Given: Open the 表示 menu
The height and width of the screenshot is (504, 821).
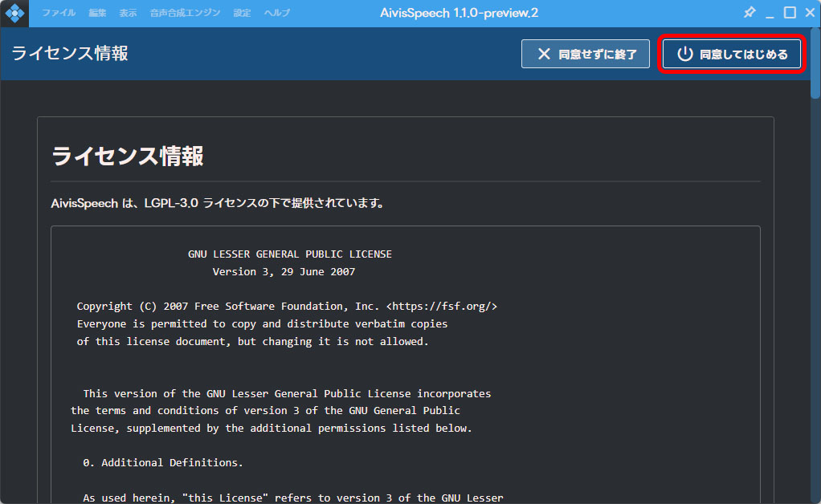Looking at the screenshot, I should (128, 13).
